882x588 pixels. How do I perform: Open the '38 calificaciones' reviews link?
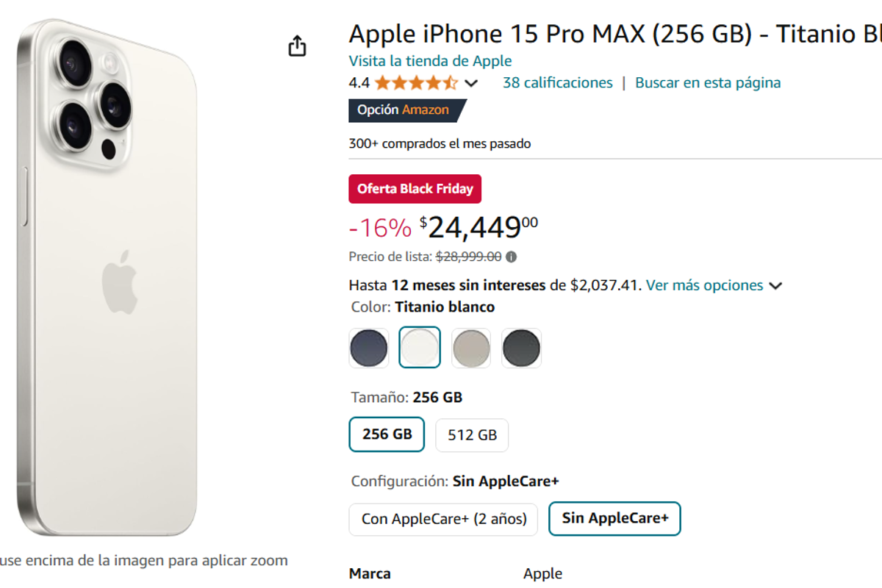[x=556, y=82]
